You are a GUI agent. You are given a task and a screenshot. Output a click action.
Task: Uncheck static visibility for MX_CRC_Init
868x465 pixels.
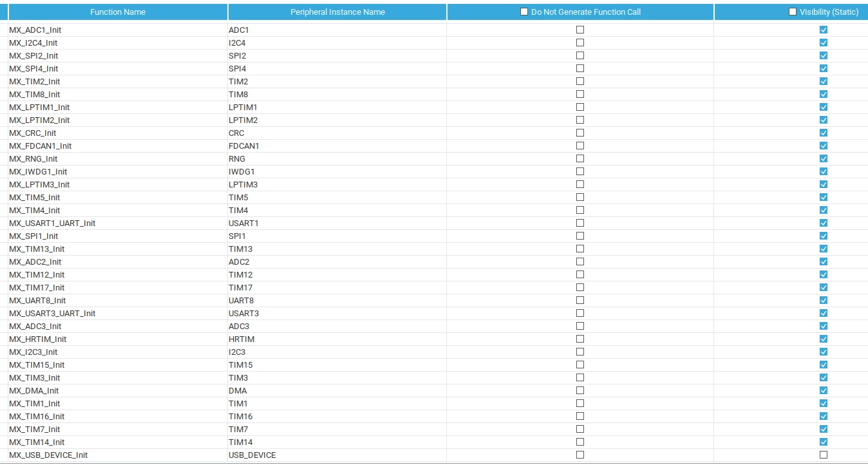824,133
